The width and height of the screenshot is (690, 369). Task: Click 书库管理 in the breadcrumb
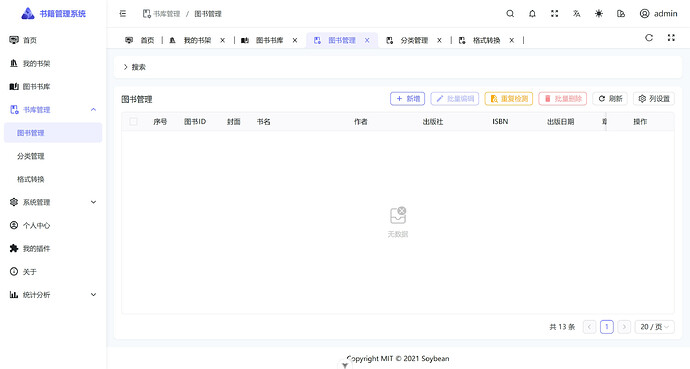click(x=161, y=14)
